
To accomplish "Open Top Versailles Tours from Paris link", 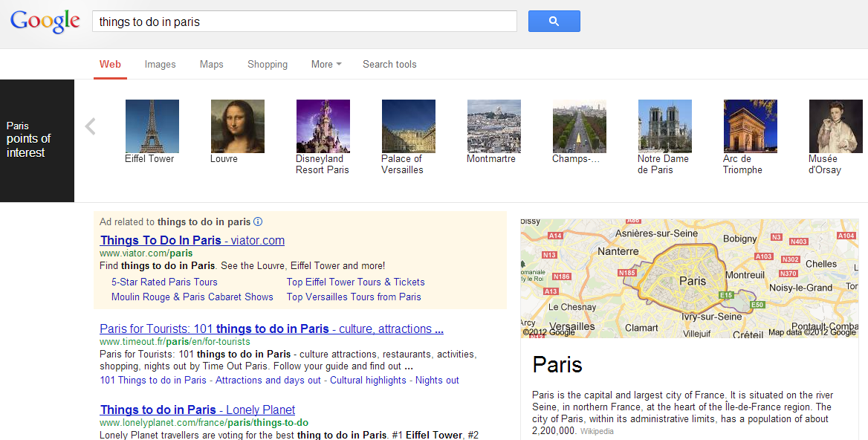I will [x=354, y=297].
